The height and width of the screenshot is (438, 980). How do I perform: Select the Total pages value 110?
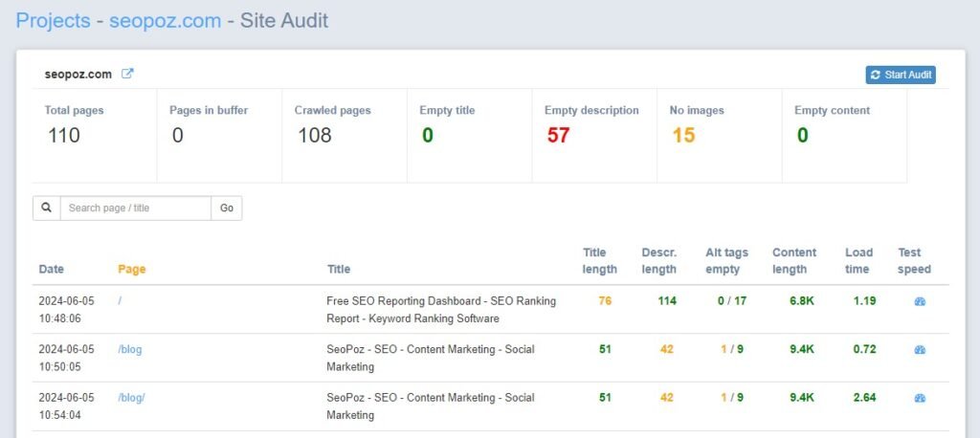64,135
